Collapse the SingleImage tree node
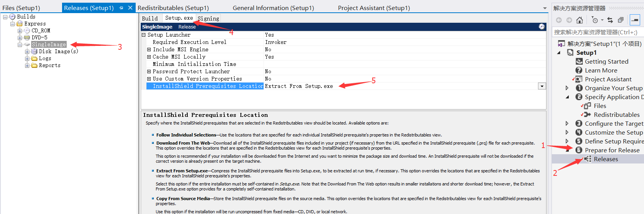The width and height of the screenshot is (644, 214). (20, 44)
